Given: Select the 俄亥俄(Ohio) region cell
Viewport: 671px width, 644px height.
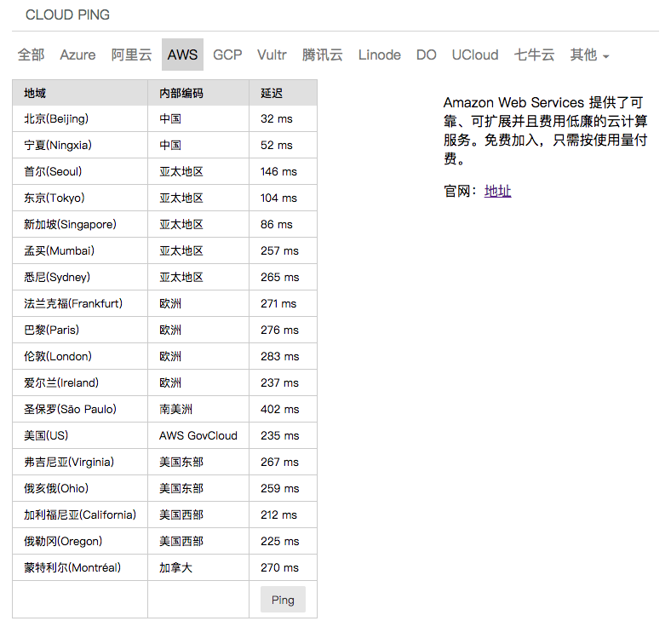Looking at the screenshot, I should (x=80, y=489).
